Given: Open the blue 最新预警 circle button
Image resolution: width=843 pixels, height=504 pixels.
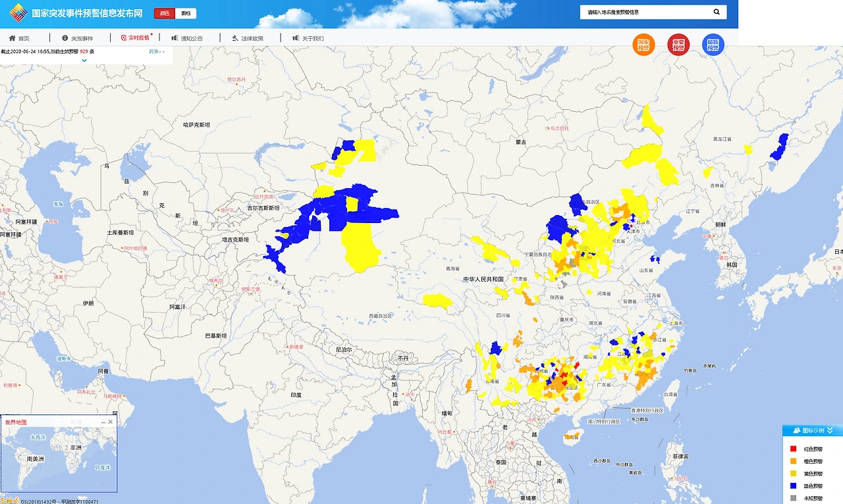Looking at the screenshot, I should click(x=713, y=45).
